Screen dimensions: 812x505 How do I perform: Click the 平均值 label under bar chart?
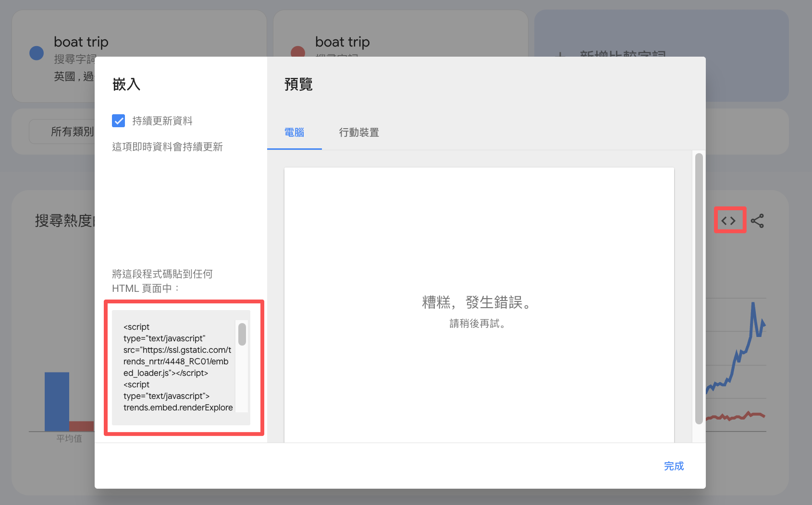69,438
